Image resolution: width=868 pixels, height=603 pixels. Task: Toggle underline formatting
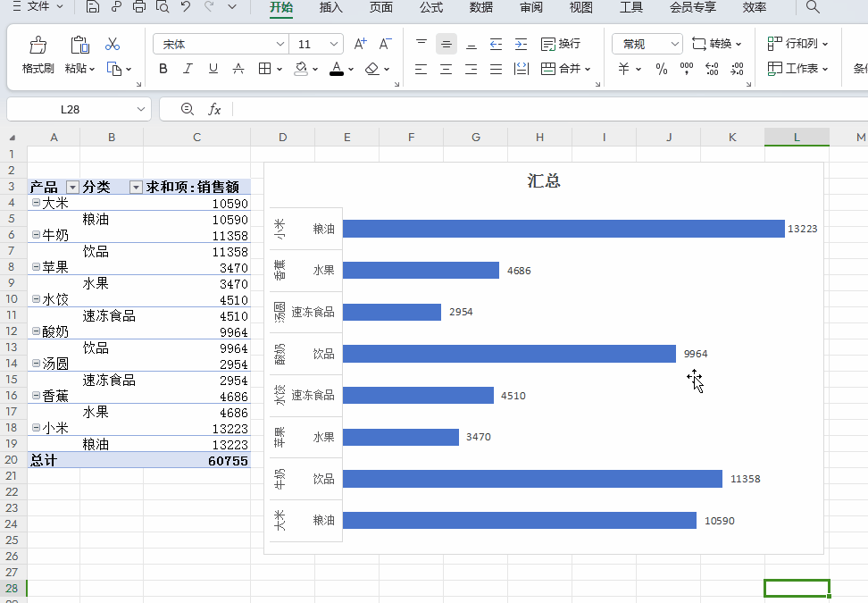[x=213, y=69]
